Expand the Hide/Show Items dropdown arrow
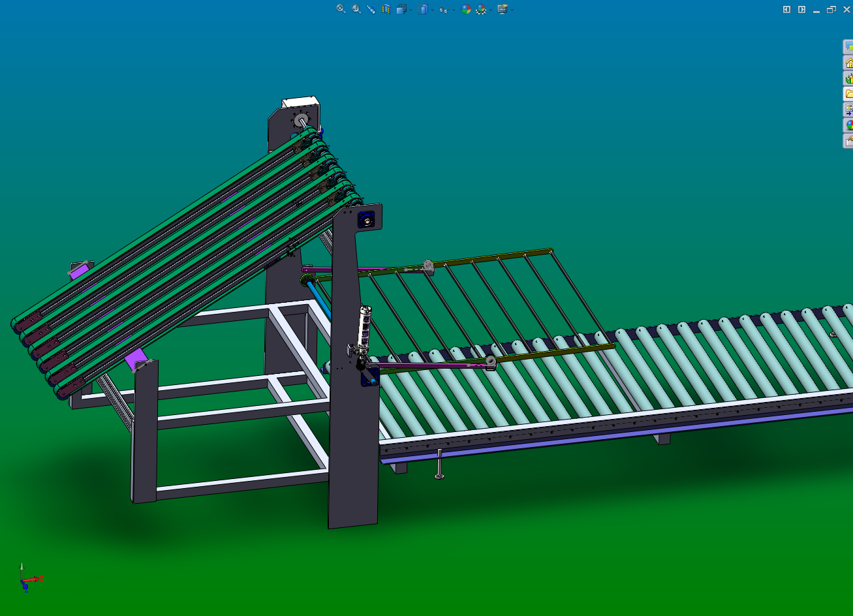The height and width of the screenshot is (616, 853). pyautogui.click(x=453, y=10)
